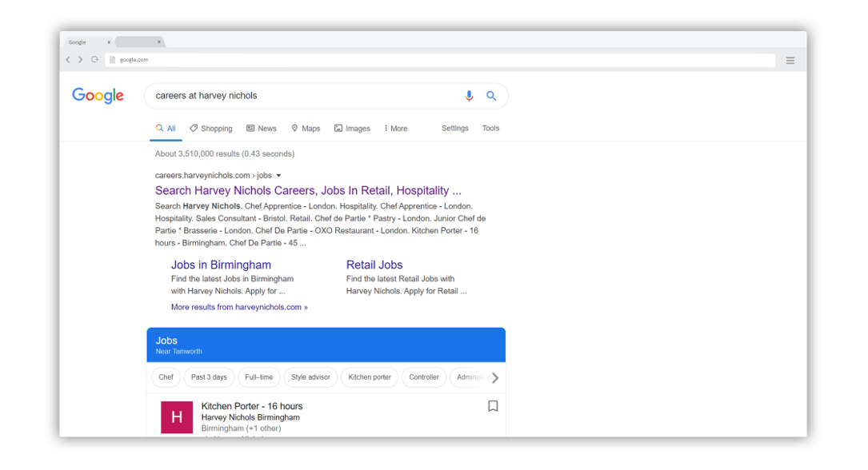
Task: Open the Jobs in Birmingham sitelink
Action: pyautogui.click(x=221, y=265)
